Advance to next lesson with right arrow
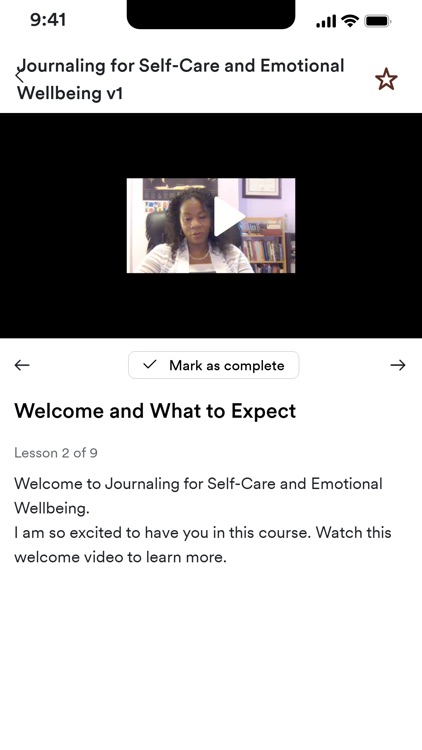422x750 pixels. 398,365
